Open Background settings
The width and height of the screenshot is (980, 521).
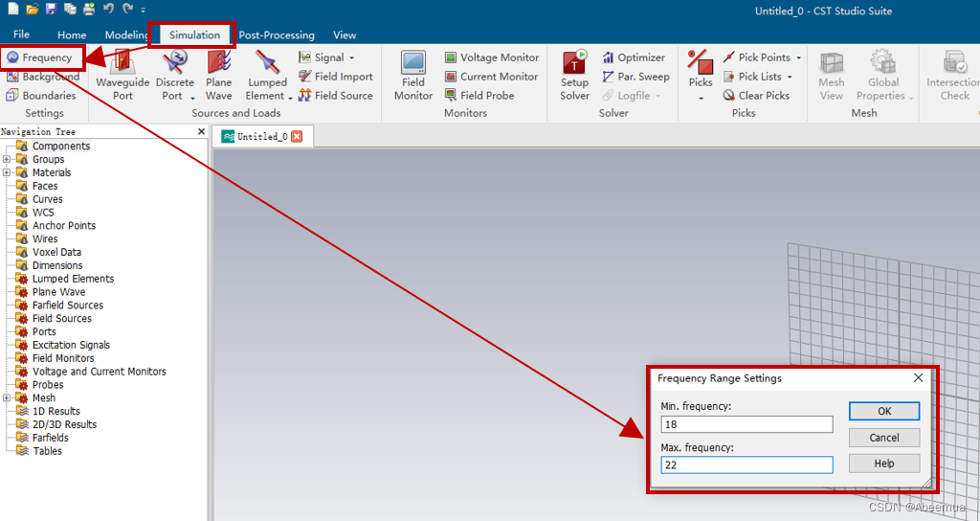[x=42, y=77]
